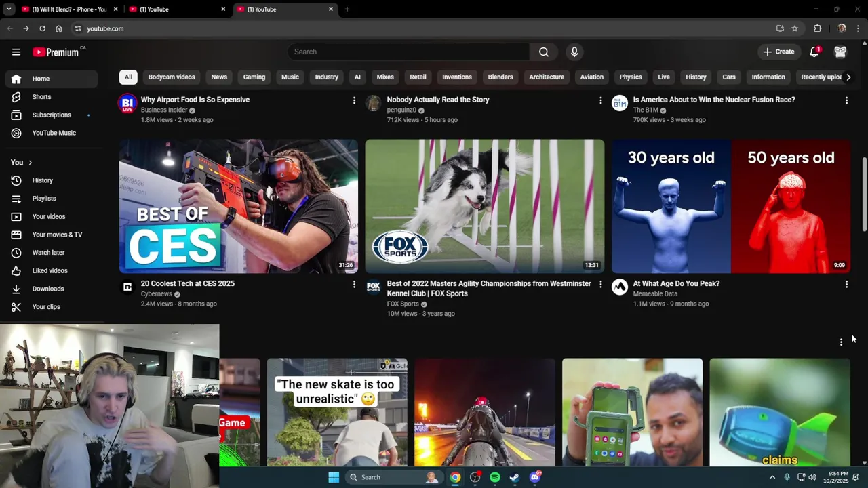This screenshot has height=488, width=868.
Task: Open Chrome extensions puzzle icon
Action: pyautogui.click(x=817, y=28)
